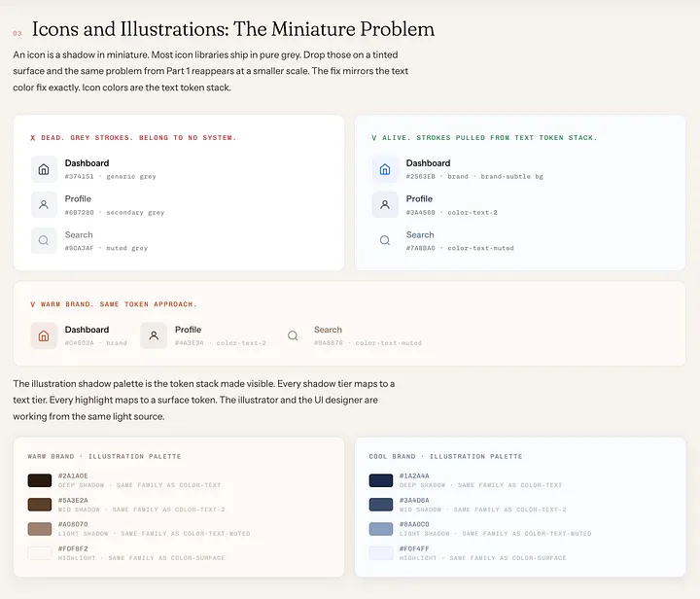Click the Profile icon in Warm Brand card

pyautogui.click(x=154, y=335)
